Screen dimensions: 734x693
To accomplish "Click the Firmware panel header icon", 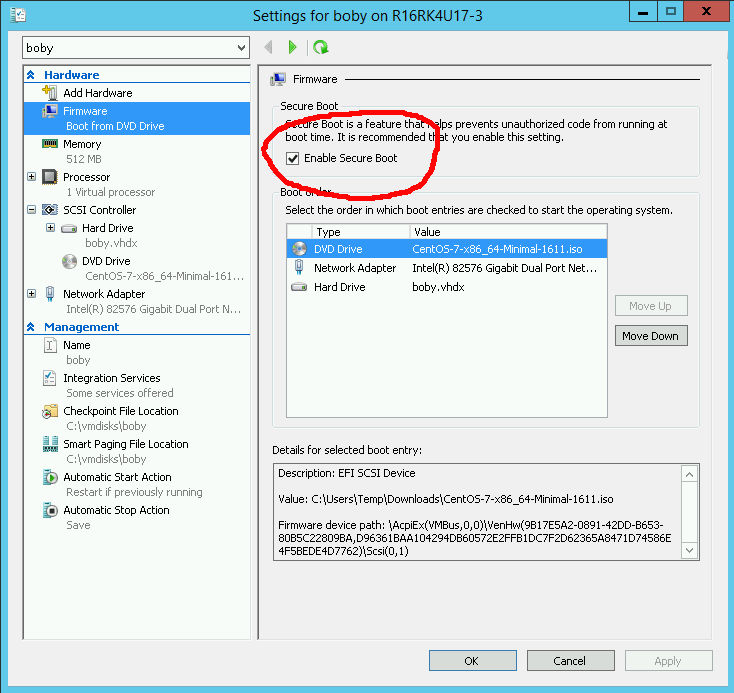I will [x=278, y=79].
